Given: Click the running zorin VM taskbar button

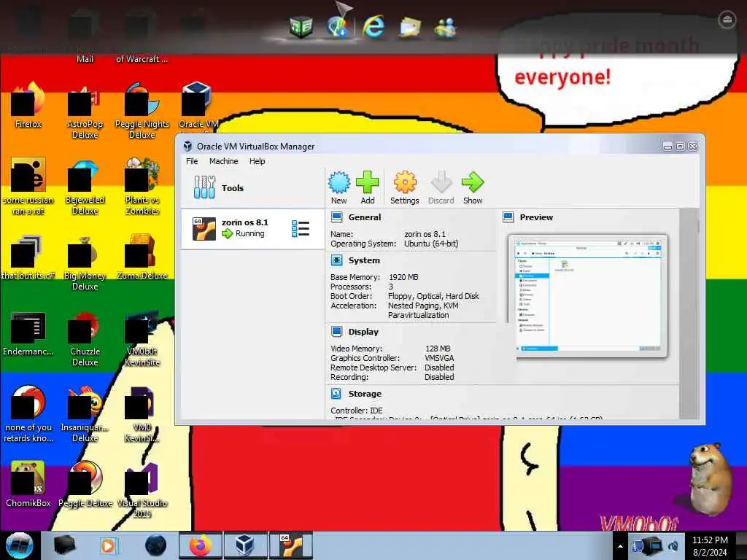Looking at the screenshot, I should pyautogui.click(x=290, y=545).
